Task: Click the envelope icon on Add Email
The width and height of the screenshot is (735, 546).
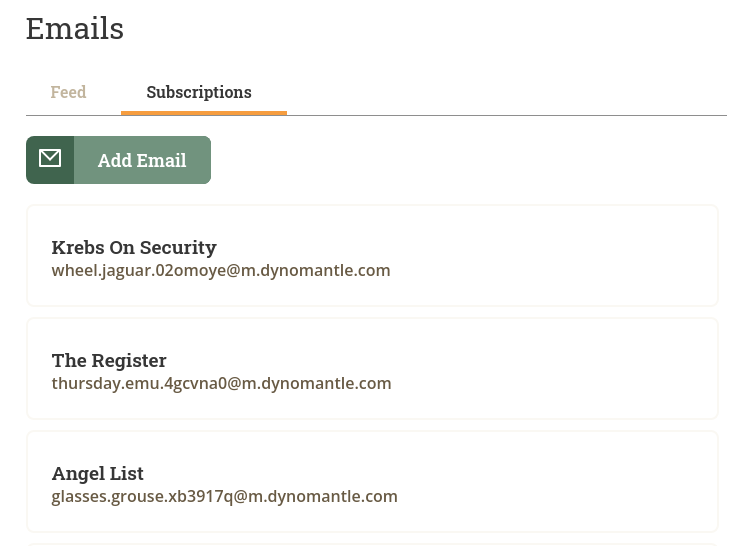Action: pyautogui.click(x=50, y=158)
